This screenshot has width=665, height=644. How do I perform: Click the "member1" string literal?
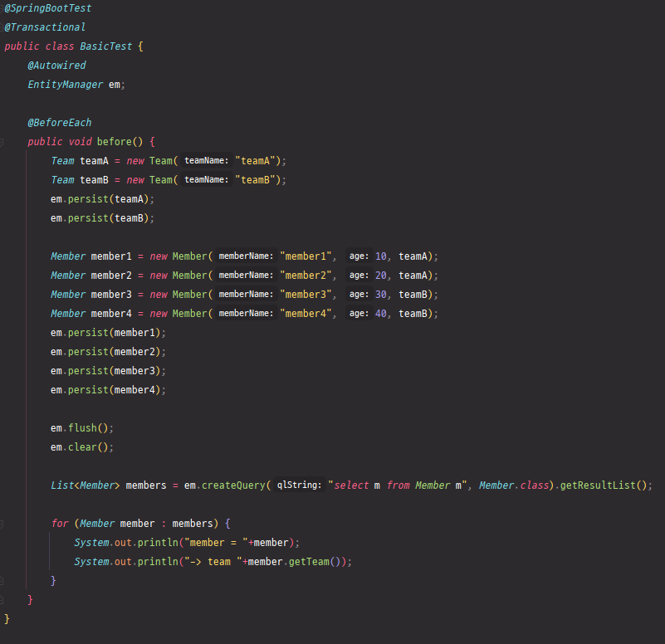306,256
